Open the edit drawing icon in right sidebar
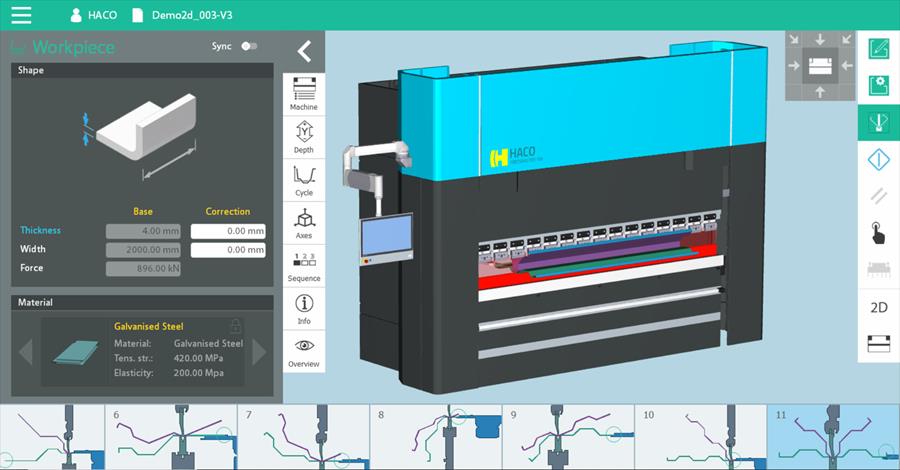 [x=879, y=48]
